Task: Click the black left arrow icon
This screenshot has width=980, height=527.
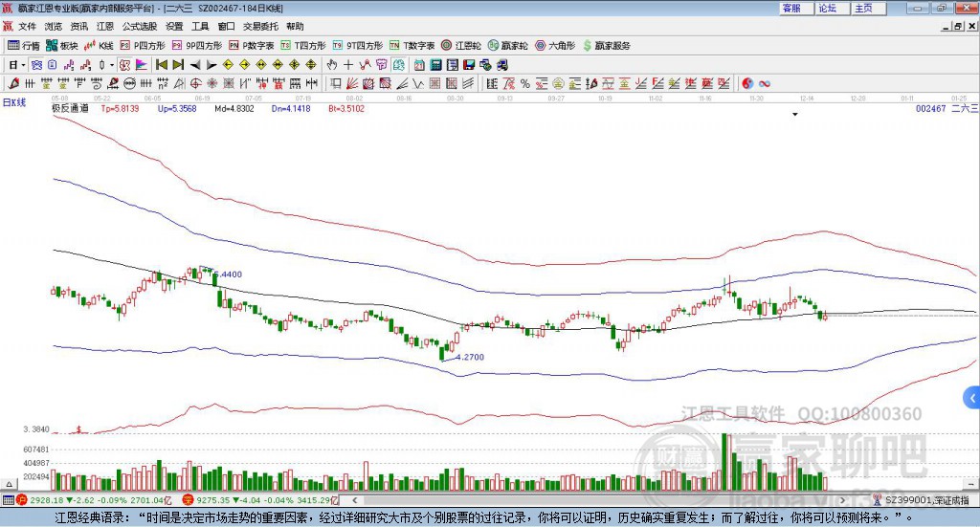Action: click(x=195, y=65)
